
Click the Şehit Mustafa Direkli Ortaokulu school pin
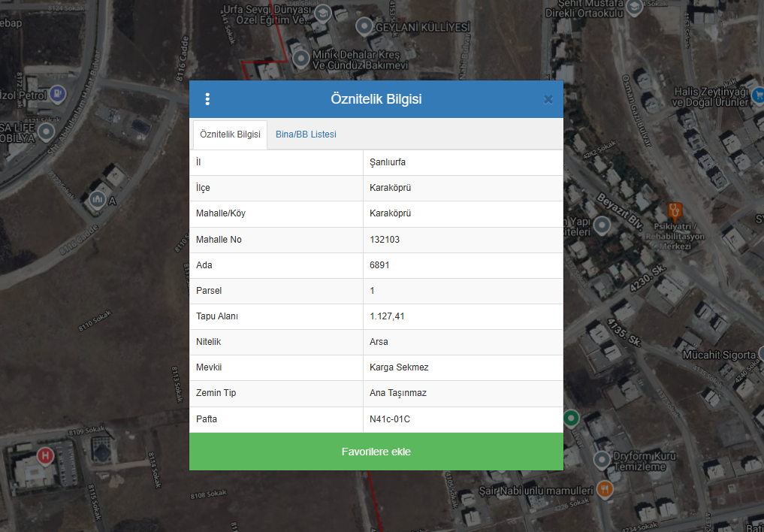[x=635, y=8]
